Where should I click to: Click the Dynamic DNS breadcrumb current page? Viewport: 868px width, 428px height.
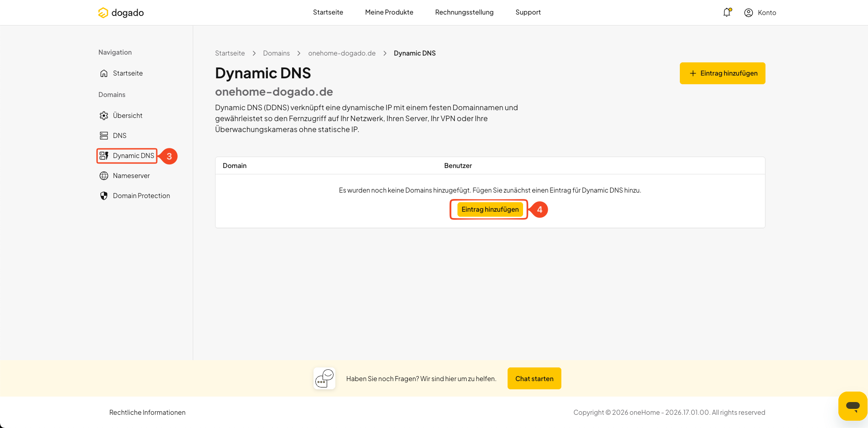point(415,53)
